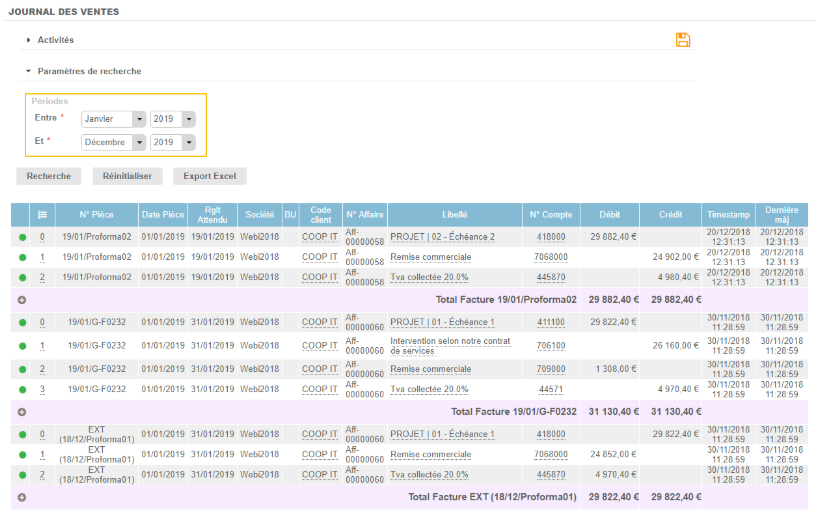
Task: Click plus icon on Total Facture 19/01/G-F0232 row
Action: (x=22, y=411)
